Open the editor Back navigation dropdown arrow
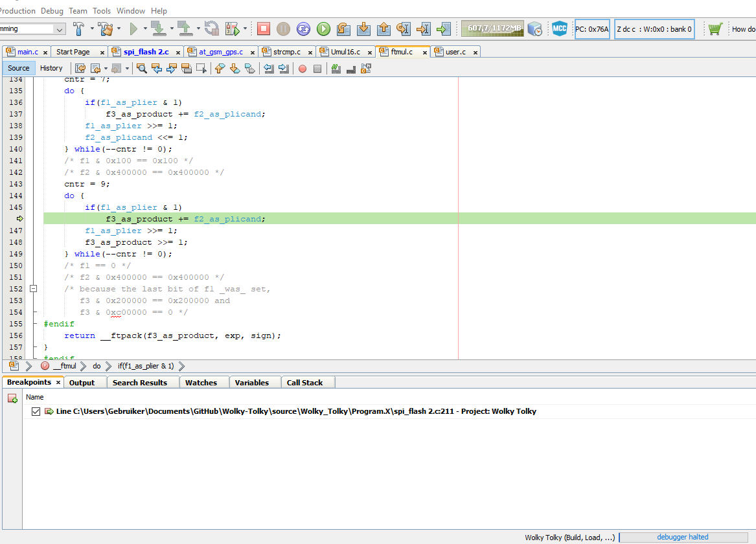 [106, 69]
